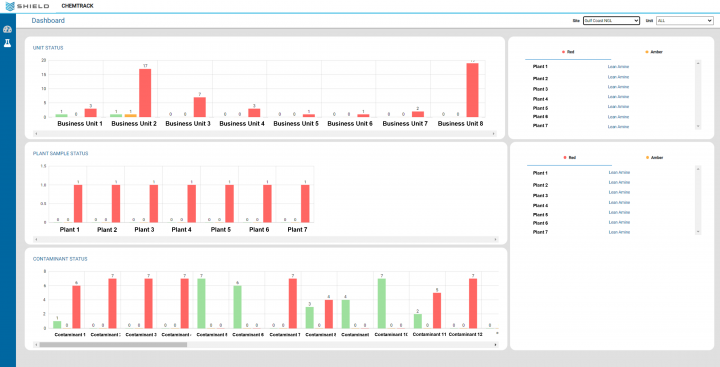720x367 pixels.
Task: Click Business Unit 2 red bar valued 17
Action: point(145,93)
